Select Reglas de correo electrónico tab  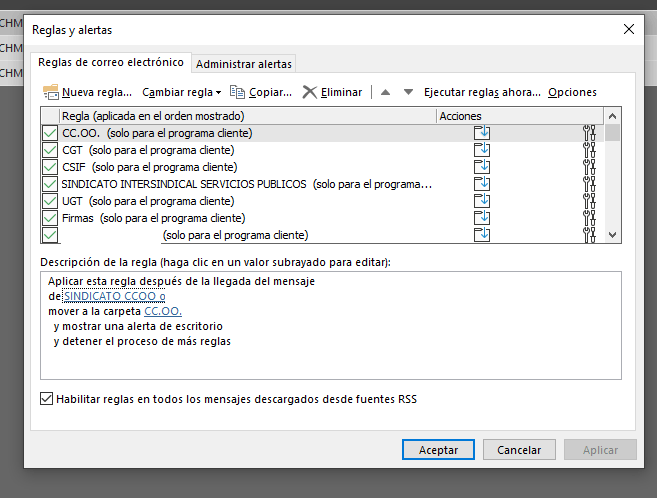click(x=111, y=62)
